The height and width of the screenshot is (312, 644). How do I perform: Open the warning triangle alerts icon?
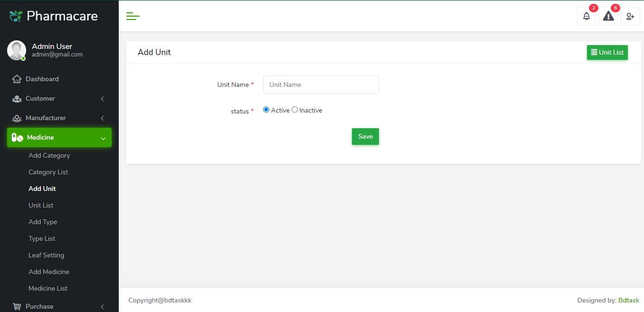pos(608,16)
